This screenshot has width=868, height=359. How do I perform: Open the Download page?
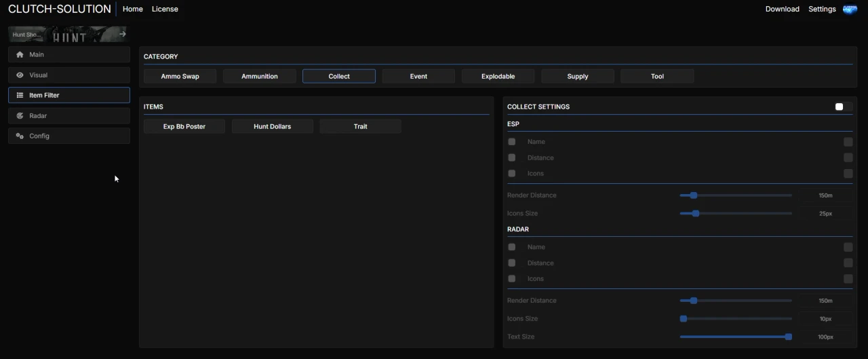pyautogui.click(x=783, y=9)
